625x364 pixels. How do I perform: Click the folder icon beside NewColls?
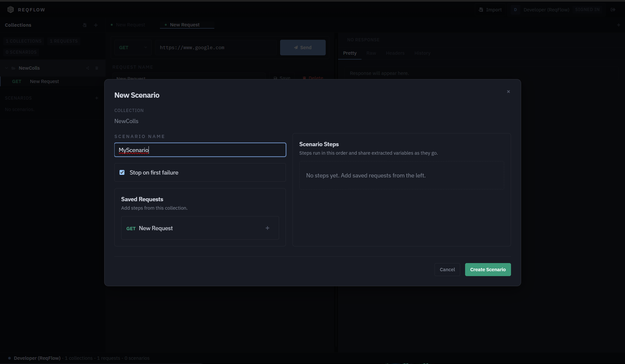tap(13, 68)
